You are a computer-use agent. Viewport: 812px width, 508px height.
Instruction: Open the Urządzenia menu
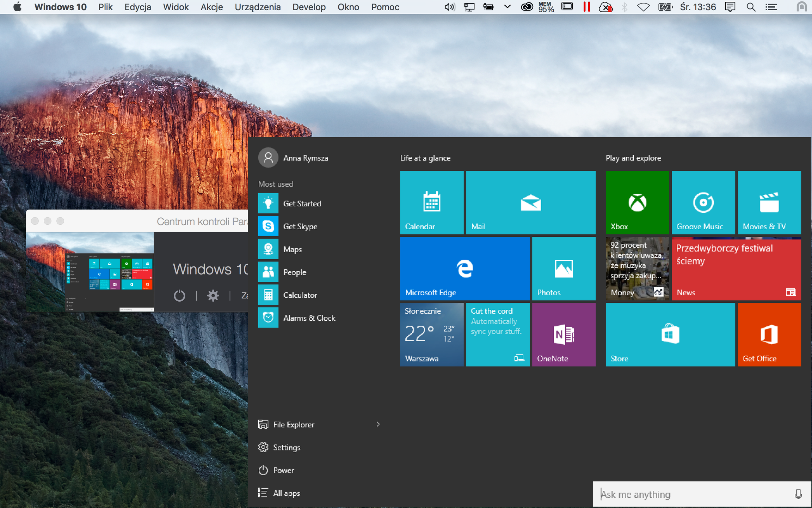(x=257, y=7)
